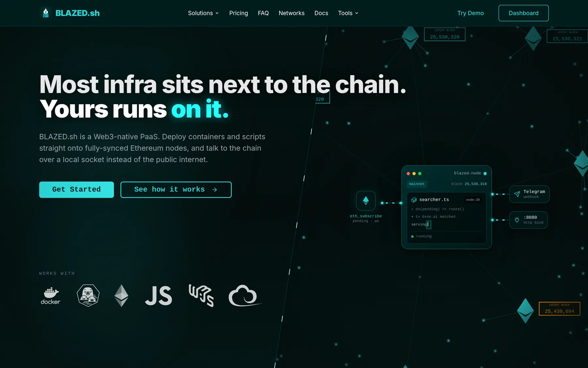Viewport: 588px width, 368px height.
Task: Click the Ethereum diamond beside block 25,530,320
Action: (x=410, y=38)
